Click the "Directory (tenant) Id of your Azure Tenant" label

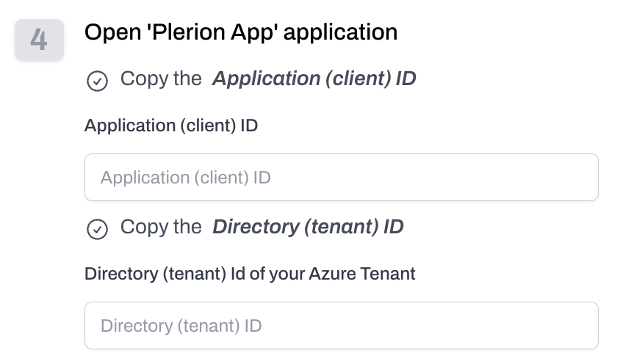click(x=250, y=274)
